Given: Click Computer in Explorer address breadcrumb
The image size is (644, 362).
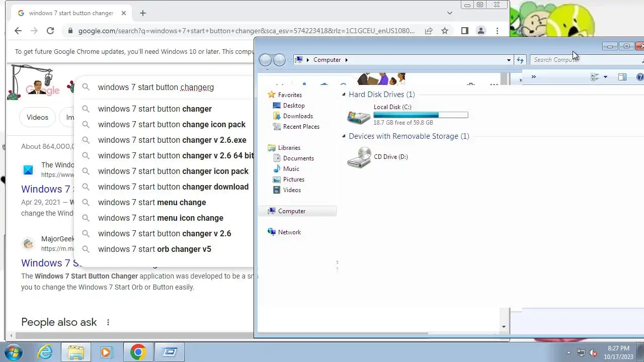Looking at the screenshot, I should [327, 60].
